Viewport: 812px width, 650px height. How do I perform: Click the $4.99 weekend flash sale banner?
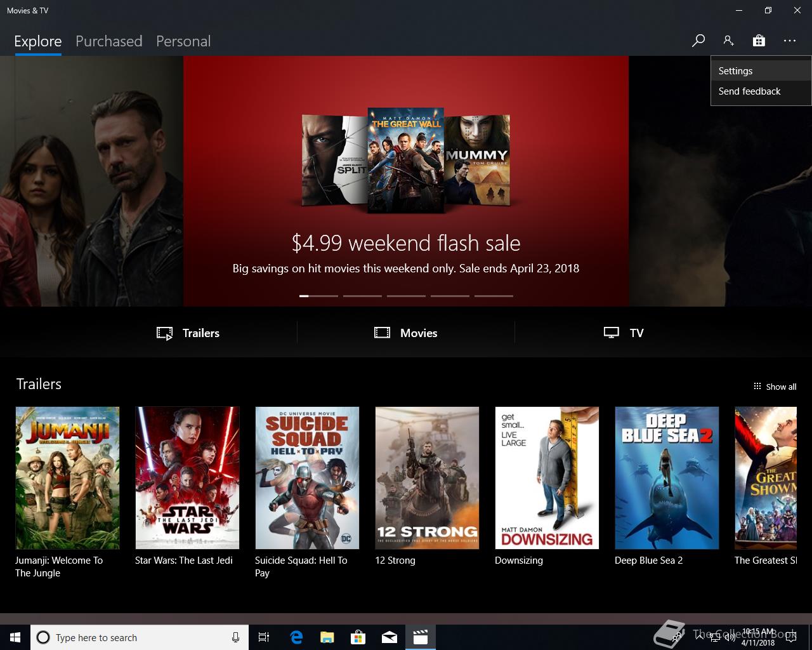(x=406, y=181)
